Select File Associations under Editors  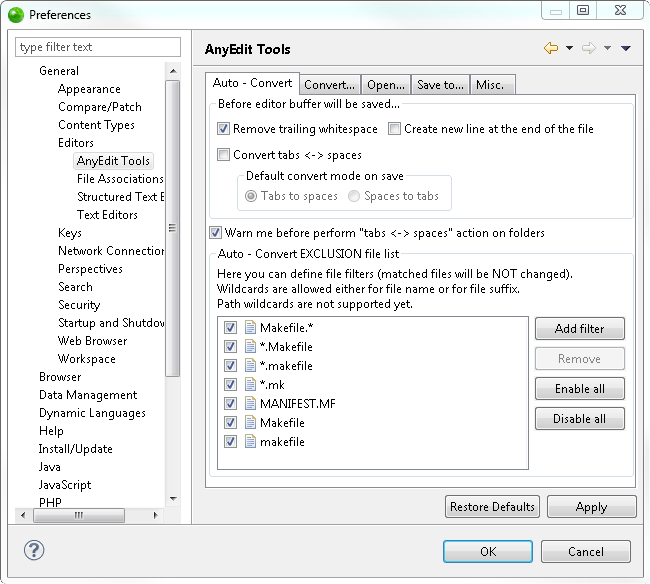[120, 179]
